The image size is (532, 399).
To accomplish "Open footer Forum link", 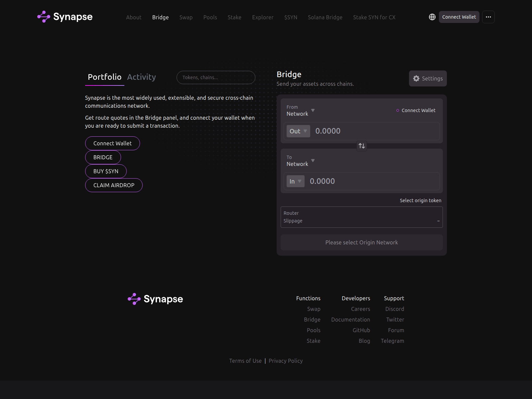I will 396,330.
